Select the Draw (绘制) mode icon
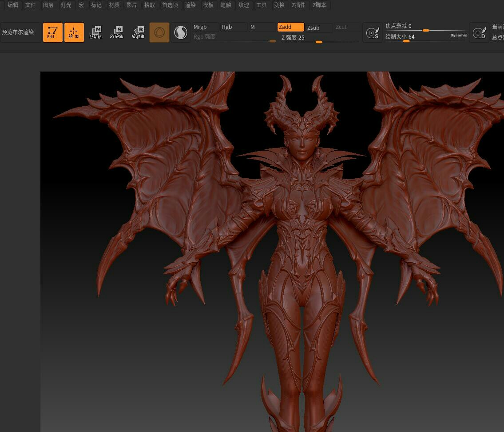Image resolution: width=504 pixels, height=432 pixels. coord(74,32)
